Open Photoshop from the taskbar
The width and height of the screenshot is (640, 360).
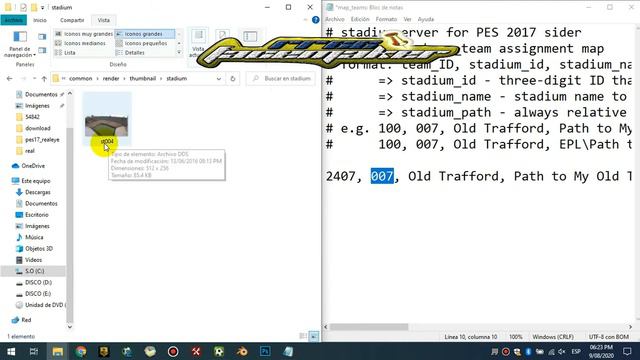(265, 351)
